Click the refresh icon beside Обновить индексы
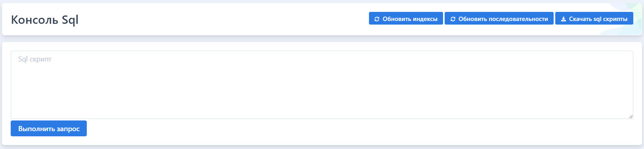644x149 pixels. [377, 19]
